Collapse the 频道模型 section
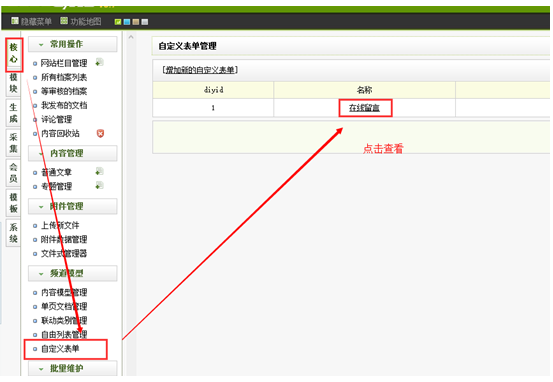The height and width of the screenshot is (382, 553). [73, 273]
